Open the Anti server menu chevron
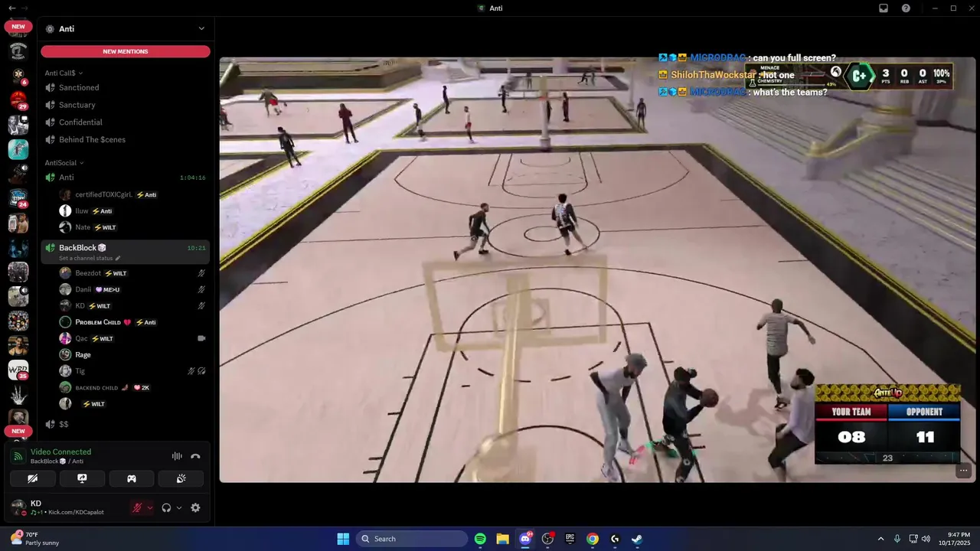This screenshot has height=551, width=980. [201, 28]
